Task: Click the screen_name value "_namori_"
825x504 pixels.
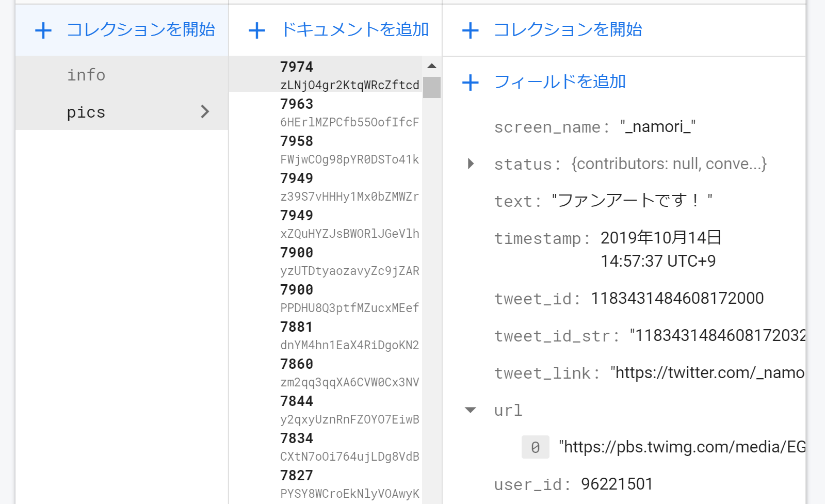Action: point(658,127)
